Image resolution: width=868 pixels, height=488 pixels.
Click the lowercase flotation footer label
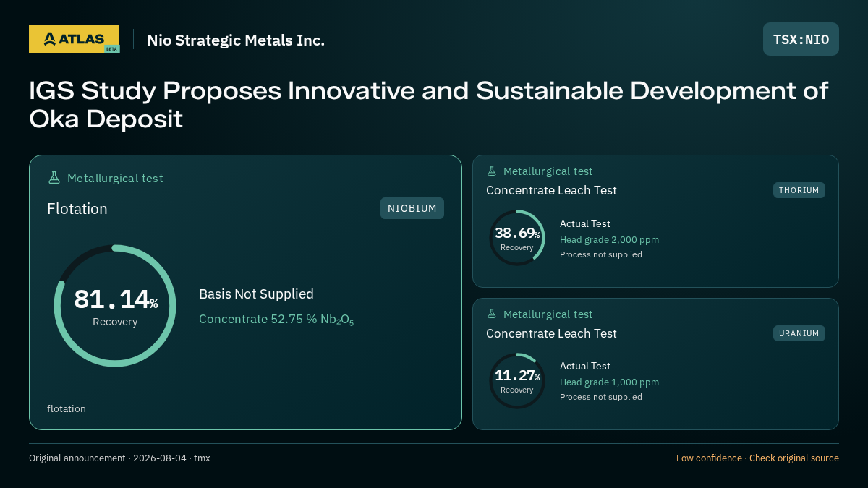pos(67,408)
